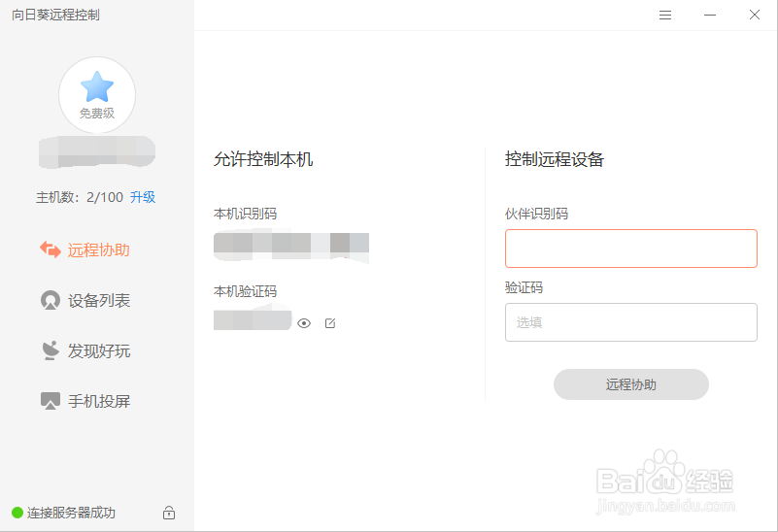Show verification code with the eye icon
778x532 pixels.
coord(304,323)
